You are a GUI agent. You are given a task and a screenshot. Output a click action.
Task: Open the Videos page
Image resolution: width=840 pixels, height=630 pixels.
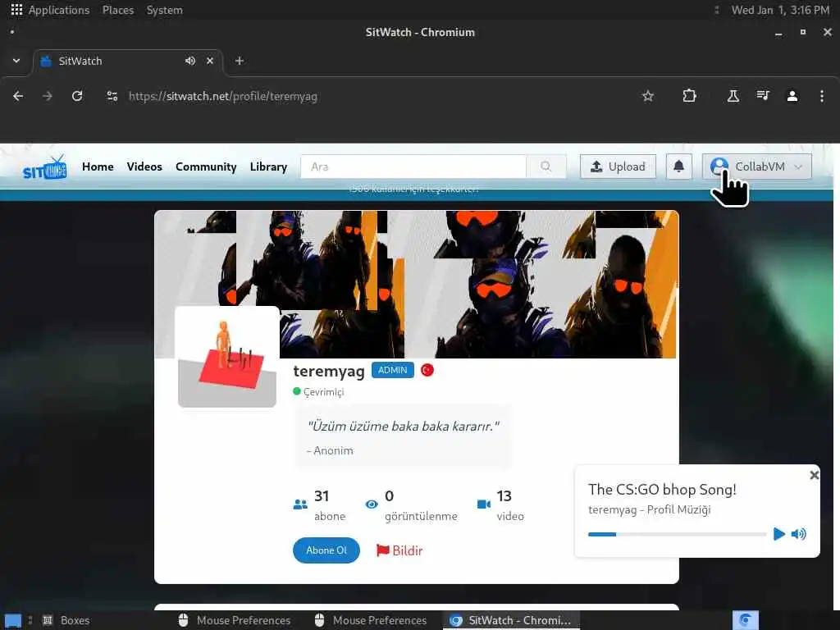click(144, 167)
